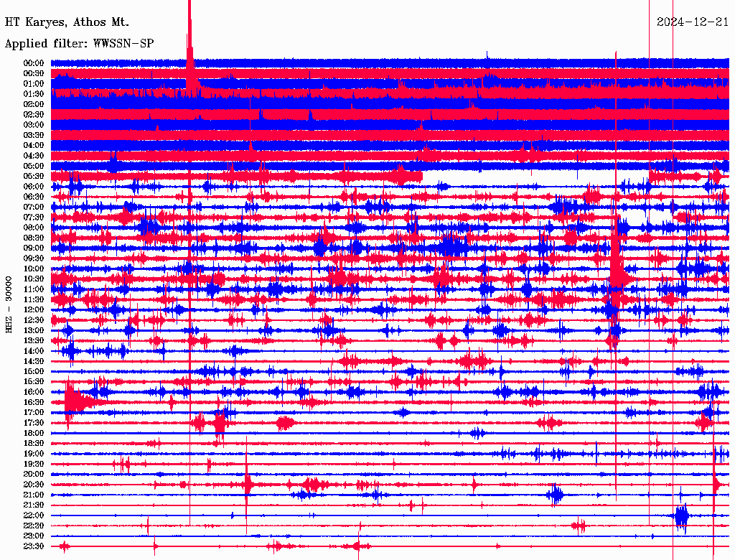
Task: Click the 10:00 time label
Action: tap(34, 269)
